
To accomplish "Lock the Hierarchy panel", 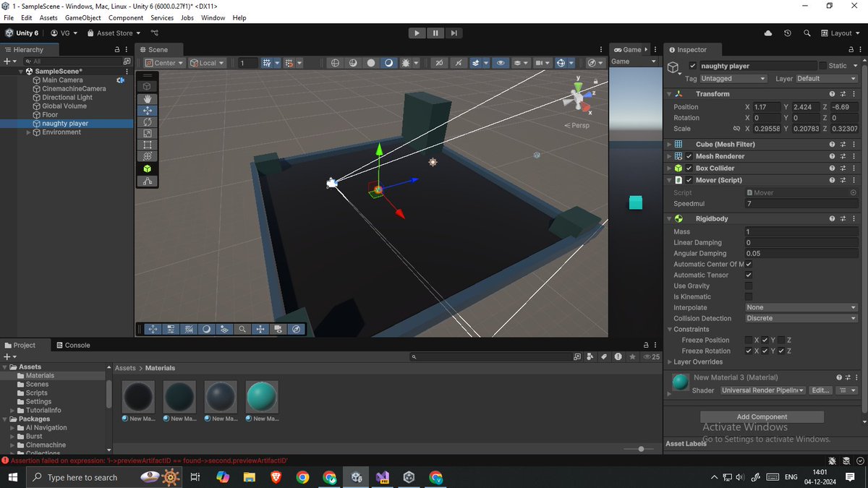I will (x=117, y=49).
